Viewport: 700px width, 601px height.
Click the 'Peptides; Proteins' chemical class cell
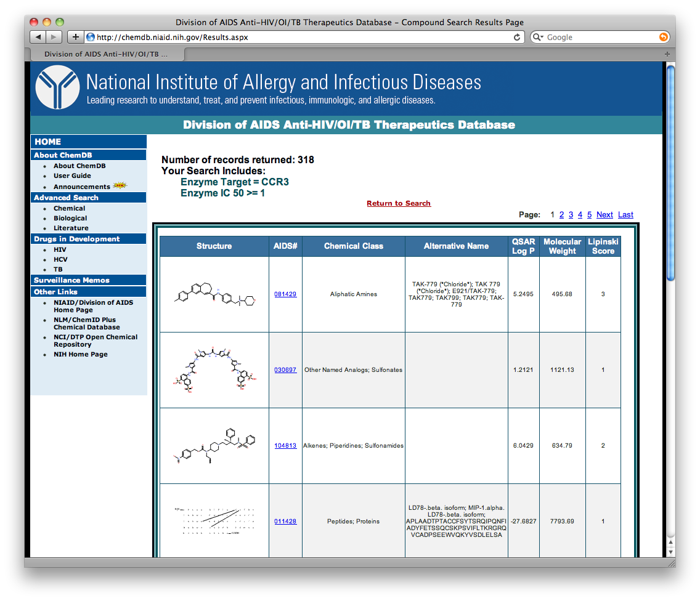353,521
